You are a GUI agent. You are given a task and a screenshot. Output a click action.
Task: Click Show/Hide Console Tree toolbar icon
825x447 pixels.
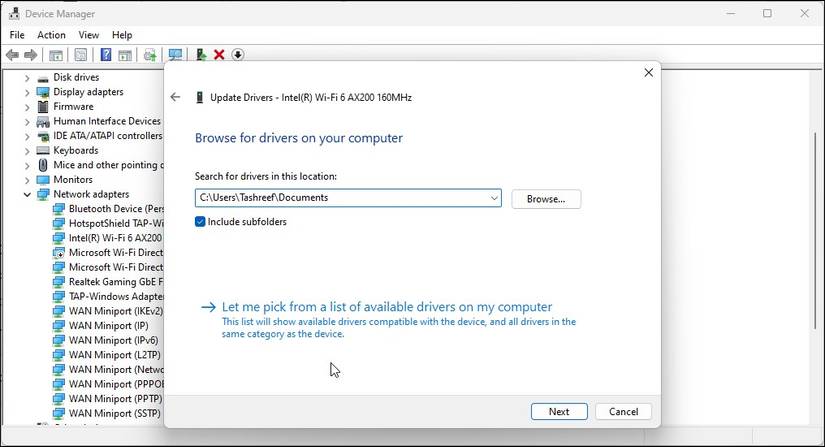coord(56,55)
